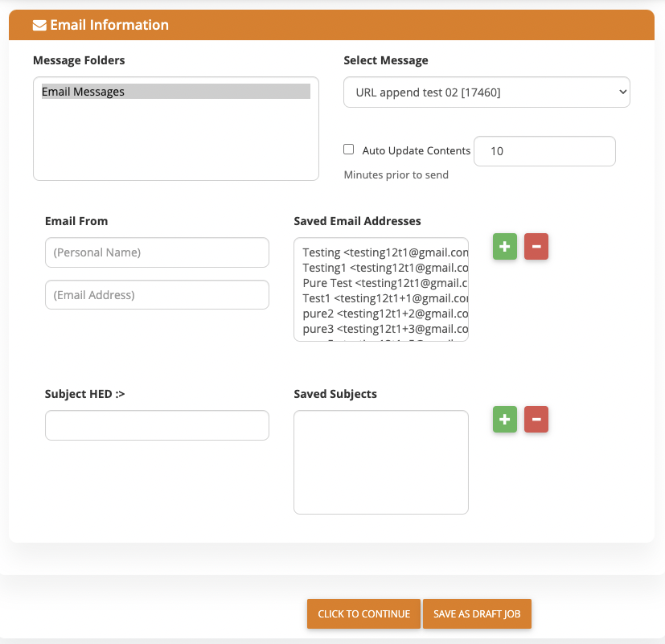Image resolution: width=665 pixels, height=644 pixels.
Task: Select Email Messages folder in list
Action: 176,92
